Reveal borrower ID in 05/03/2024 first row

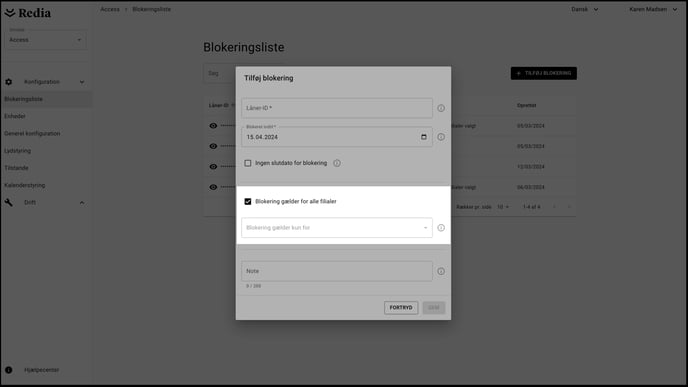pyautogui.click(x=213, y=126)
